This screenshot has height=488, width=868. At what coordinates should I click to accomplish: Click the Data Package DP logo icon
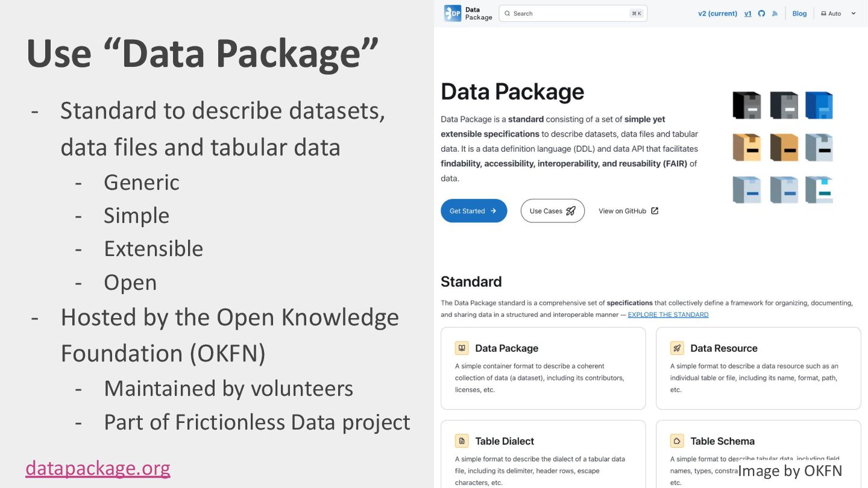coord(452,13)
